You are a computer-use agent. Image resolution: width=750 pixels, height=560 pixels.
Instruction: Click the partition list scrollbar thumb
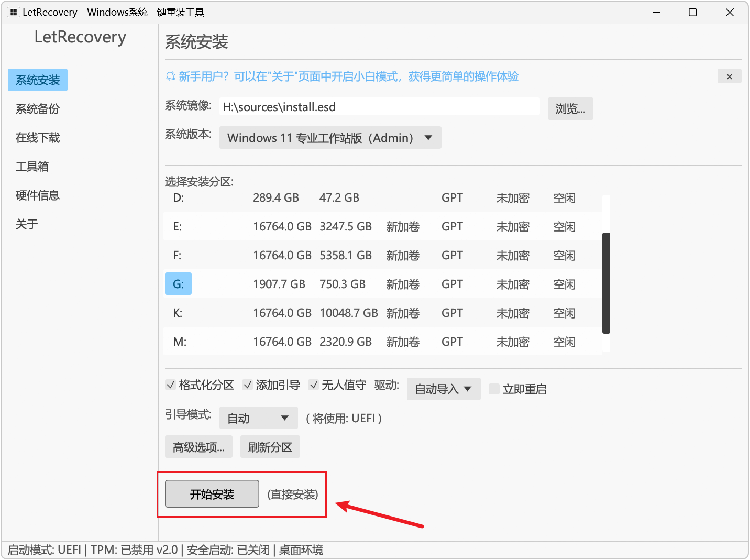606,283
